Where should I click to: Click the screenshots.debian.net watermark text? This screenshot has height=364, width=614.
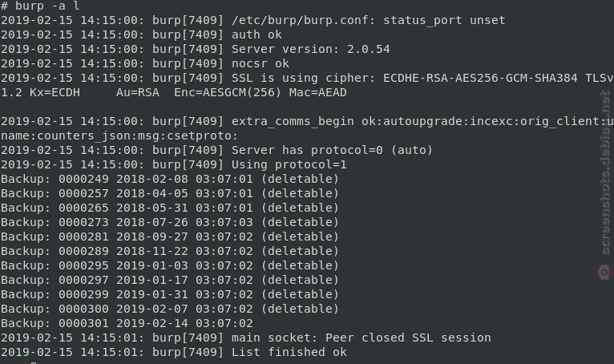[605, 172]
